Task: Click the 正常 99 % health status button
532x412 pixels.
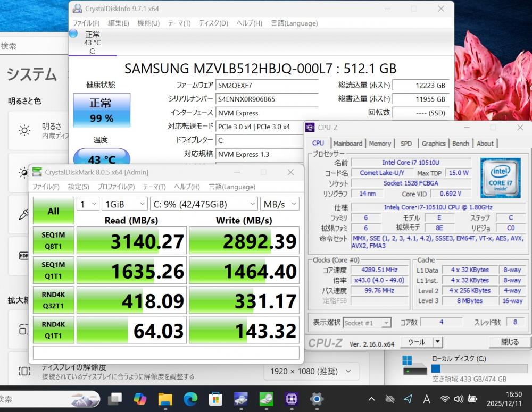Action: [x=102, y=110]
